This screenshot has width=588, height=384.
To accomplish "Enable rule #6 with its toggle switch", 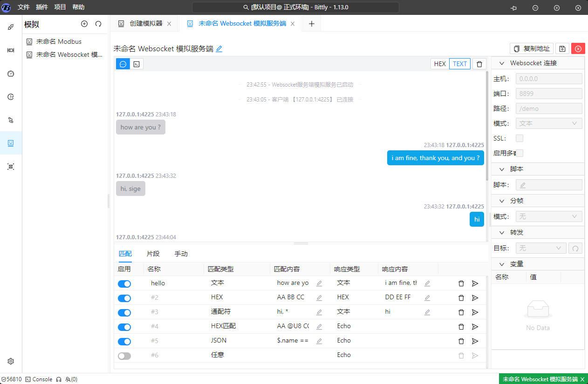I will click(x=124, y=355).
